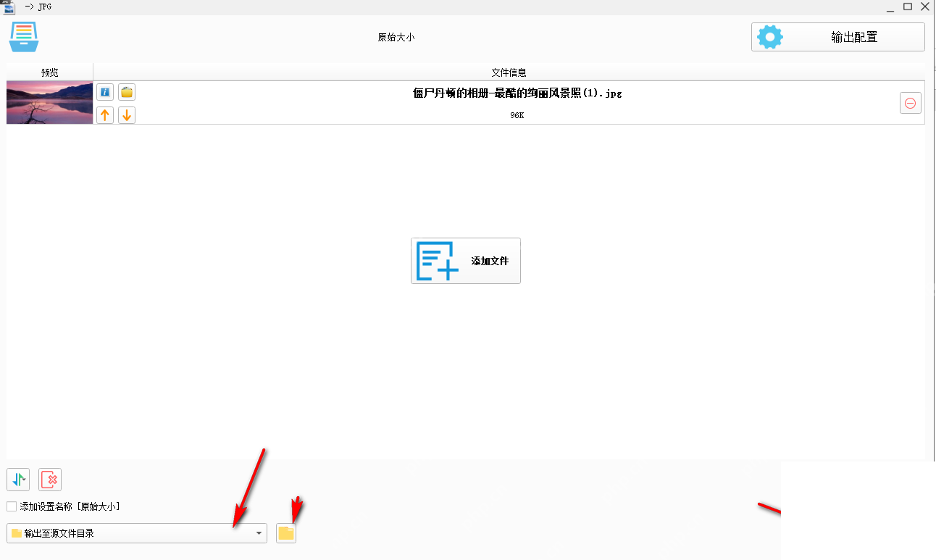Image resolution: width=936 pixels, height=560 pixels.
Task: Click the 原始大小 label at top
Action: [396, 37]
